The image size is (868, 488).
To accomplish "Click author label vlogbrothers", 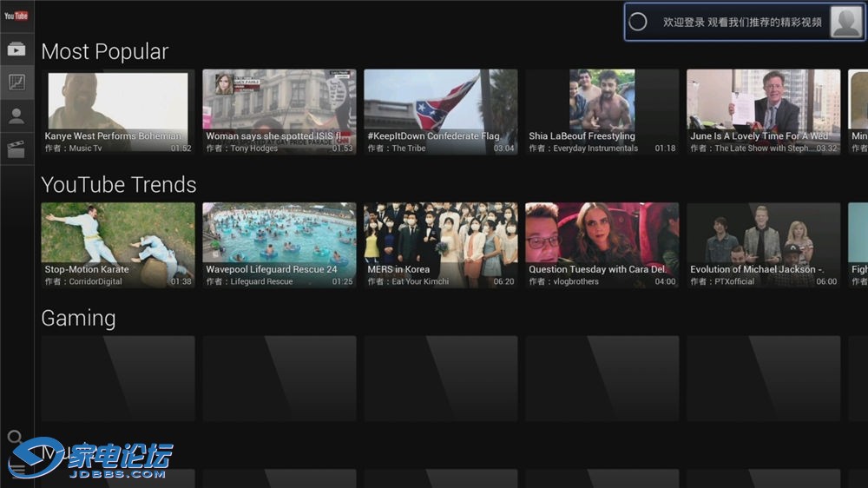I will click(575, 281).
